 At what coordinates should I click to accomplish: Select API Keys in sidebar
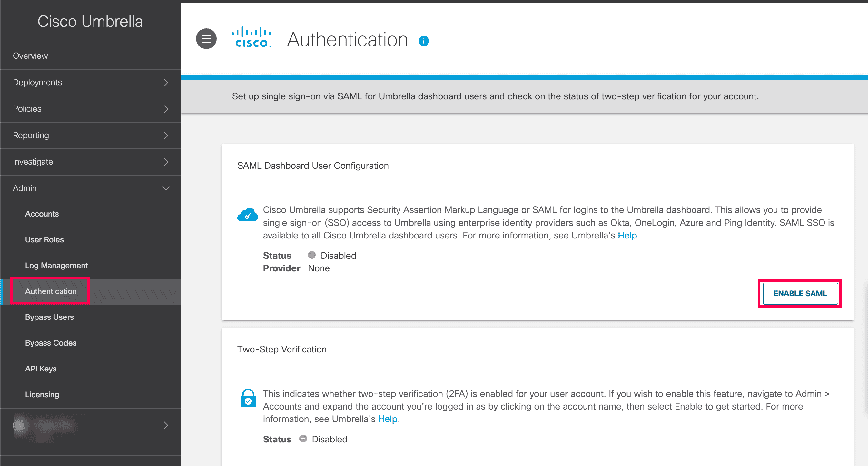point(41,369)
